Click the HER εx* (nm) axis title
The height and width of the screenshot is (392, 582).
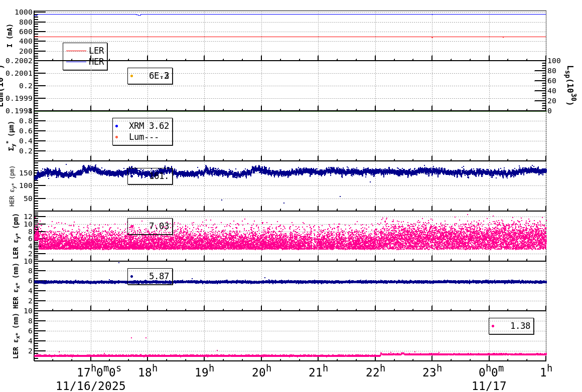pyautogui.click(x=16, y=286)
